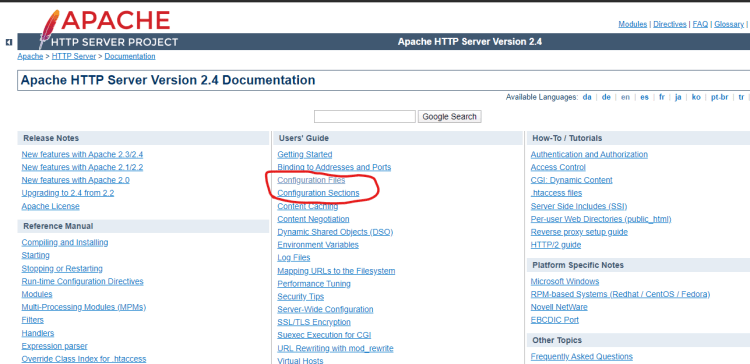Viewport: 750px width, 364px height.
Task: Go to the Documentation breadcrumb link
Action: (x=130, y=56)
